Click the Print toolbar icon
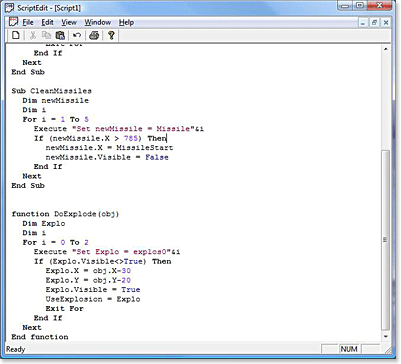The height and width of the screenshot is (364, 401). click(x=94, y=35)
